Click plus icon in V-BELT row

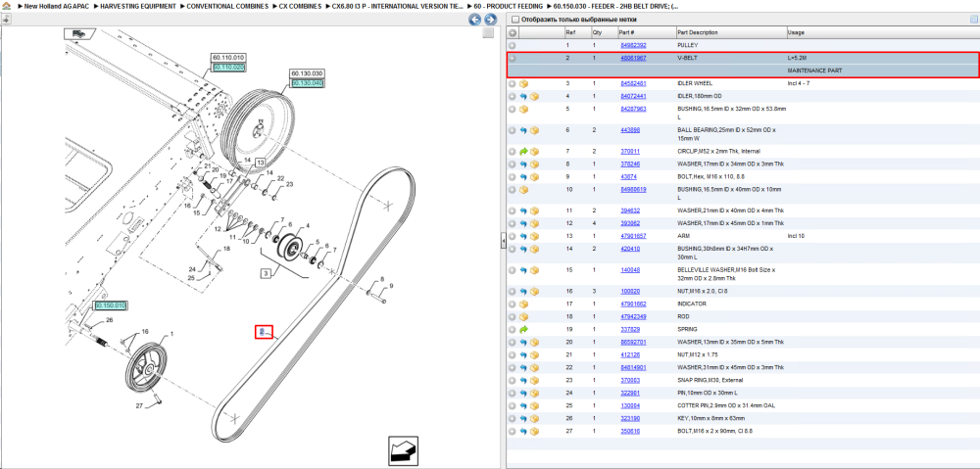(512, 58)
